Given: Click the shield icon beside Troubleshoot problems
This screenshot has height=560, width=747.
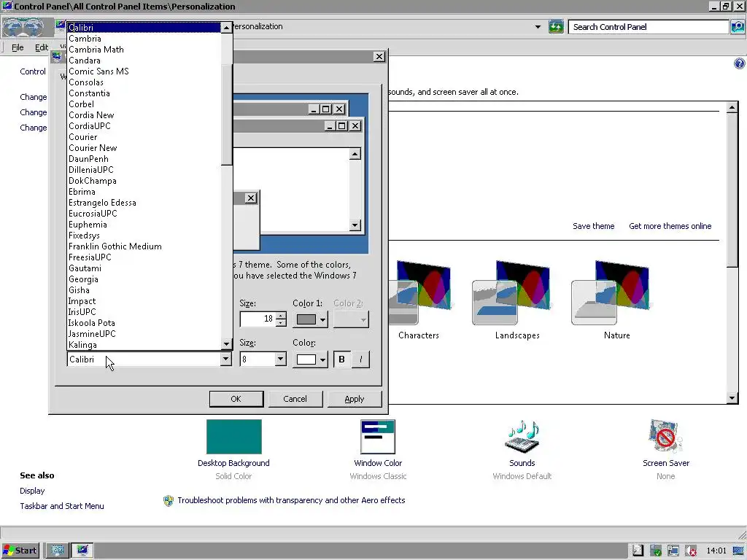Looking at the screenshot, I should point(169,500).
